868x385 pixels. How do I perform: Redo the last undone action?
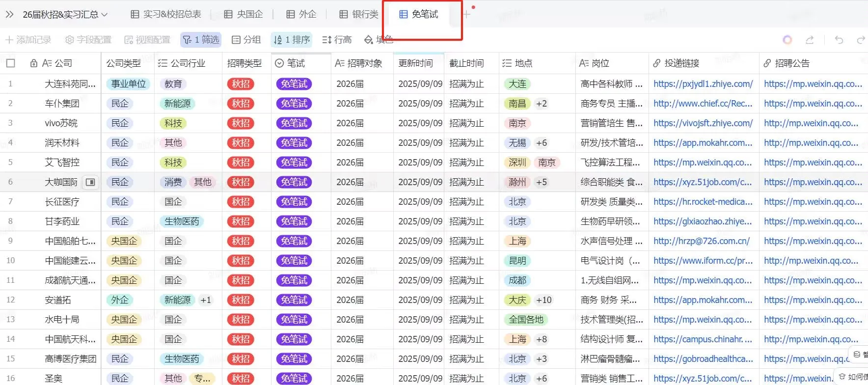(x=861, y=40)
